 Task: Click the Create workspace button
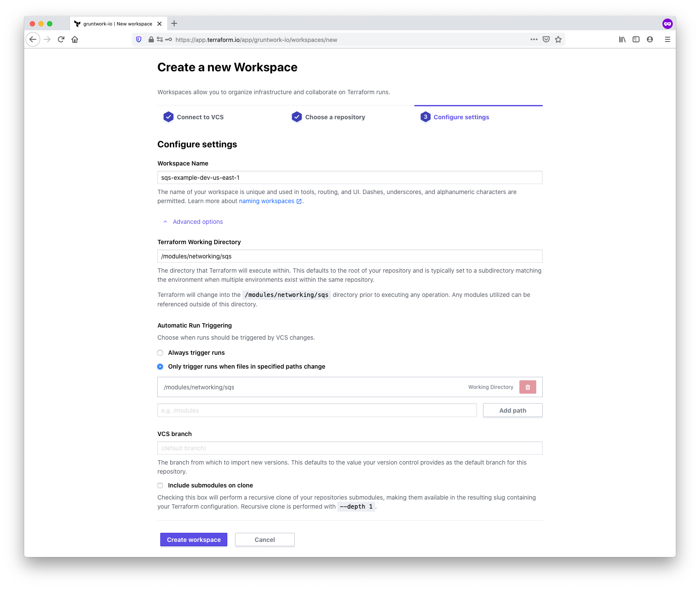click(x=194, y=539)
